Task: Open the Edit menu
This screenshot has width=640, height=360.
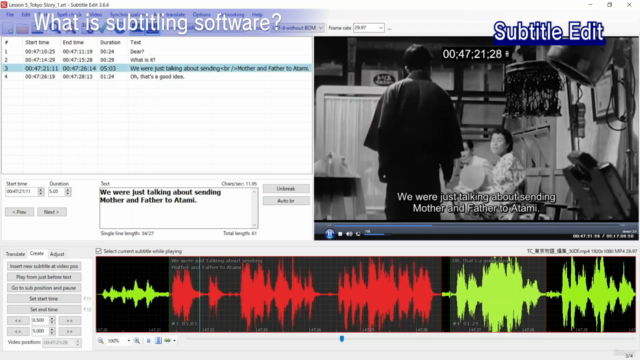Action: pos(26,14)
